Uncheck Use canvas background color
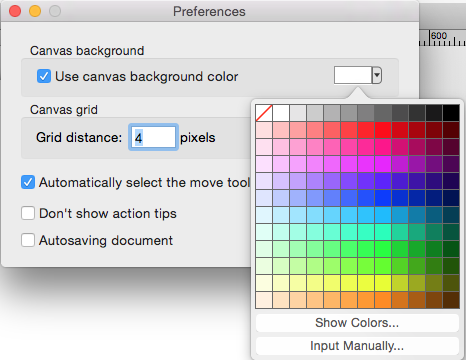 (x=44, y=76)
